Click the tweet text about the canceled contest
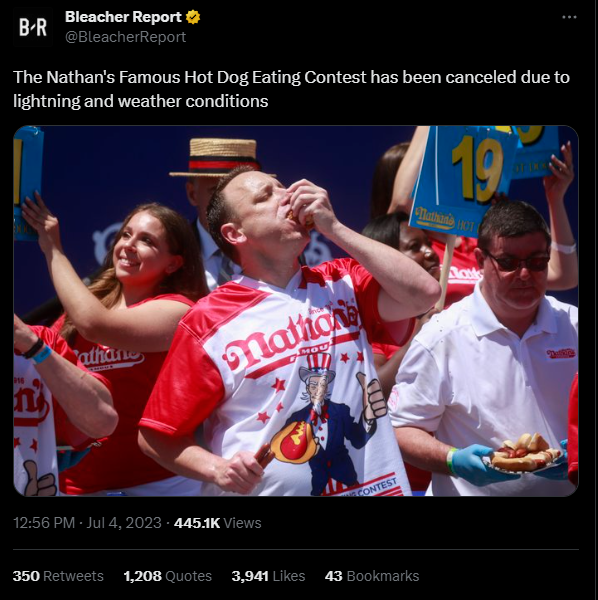The width and height of the screenshot is (598, 600). [292, 89]
